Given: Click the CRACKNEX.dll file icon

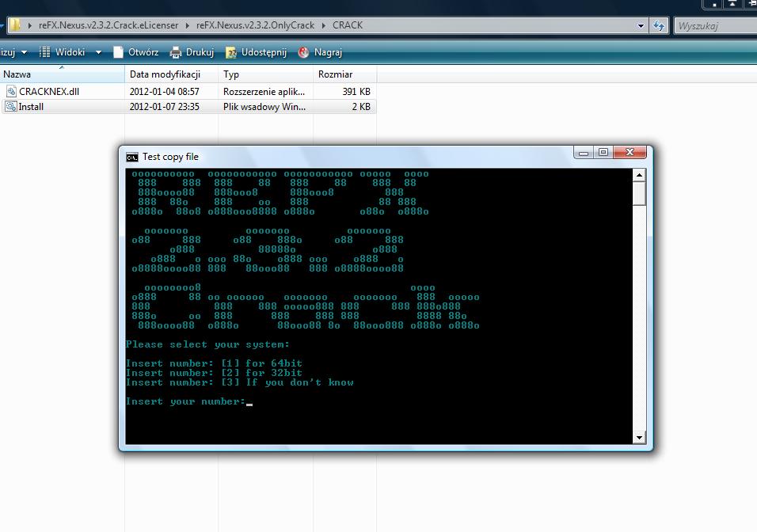Looking at the screenshot, I should coord(11,91).
